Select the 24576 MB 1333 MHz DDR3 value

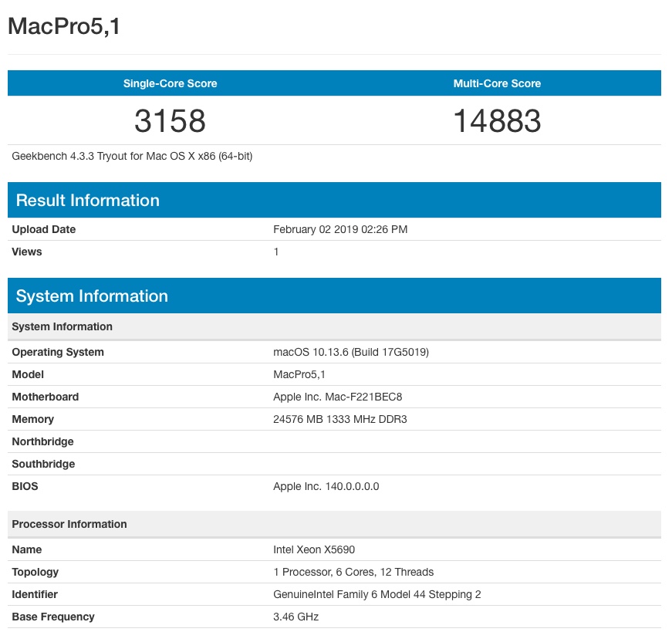(339, 419)
